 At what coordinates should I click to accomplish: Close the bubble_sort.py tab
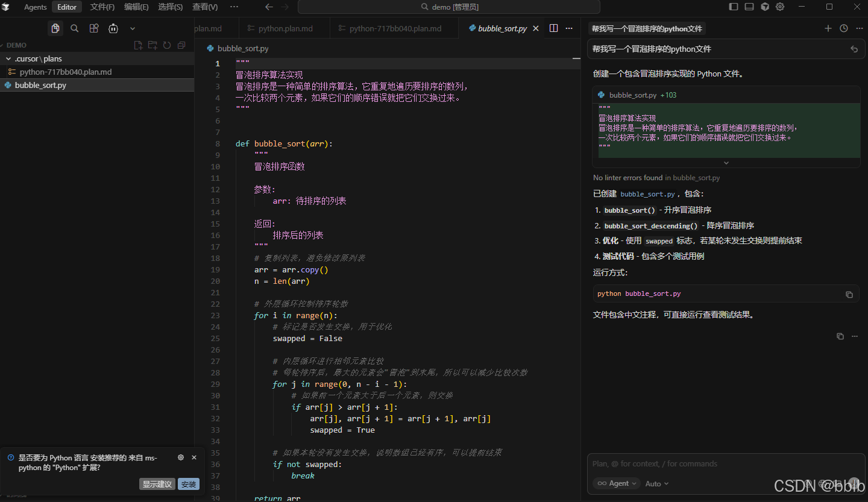click(x=536, y=28)
